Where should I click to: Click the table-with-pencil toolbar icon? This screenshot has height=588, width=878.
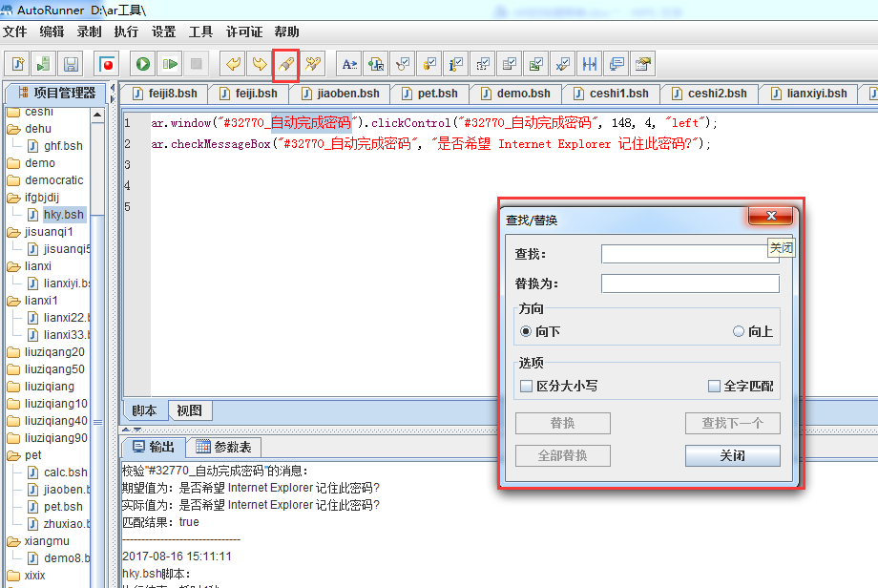tap(643, 64)
